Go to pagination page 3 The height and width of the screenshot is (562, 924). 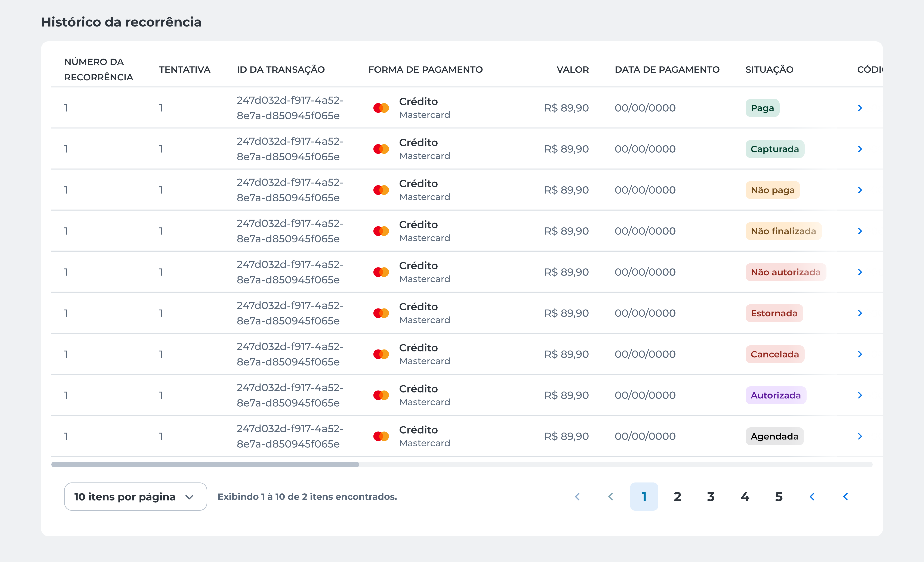point(711,496)
